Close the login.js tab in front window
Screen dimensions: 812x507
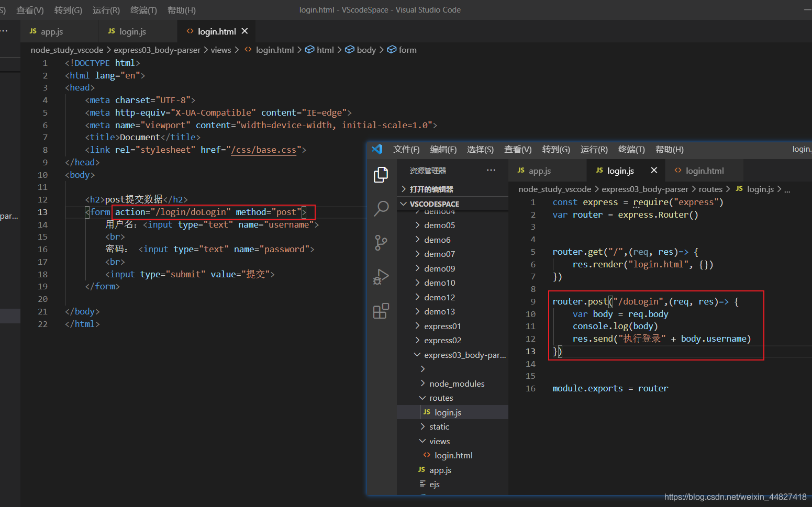pos(654,170)
